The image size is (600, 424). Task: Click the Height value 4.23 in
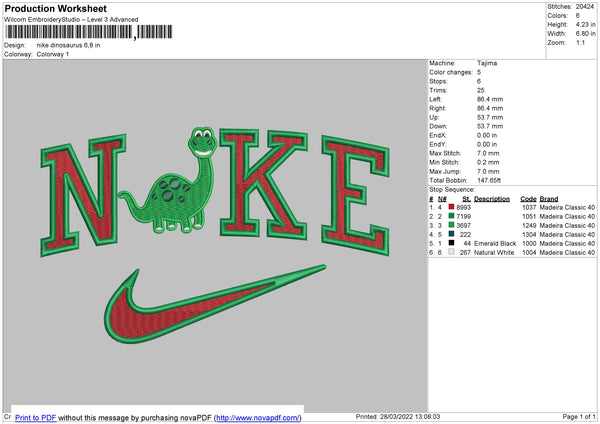(x=585, y=24)
